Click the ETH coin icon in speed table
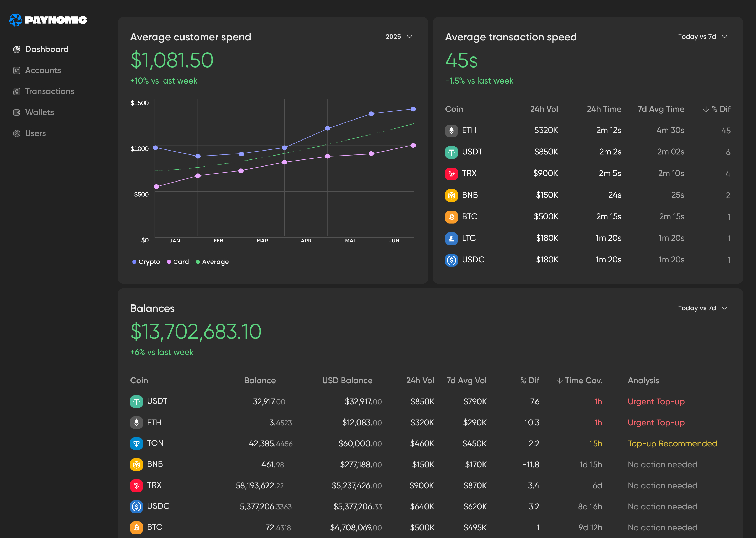756x538 pixels. point(451,131)
